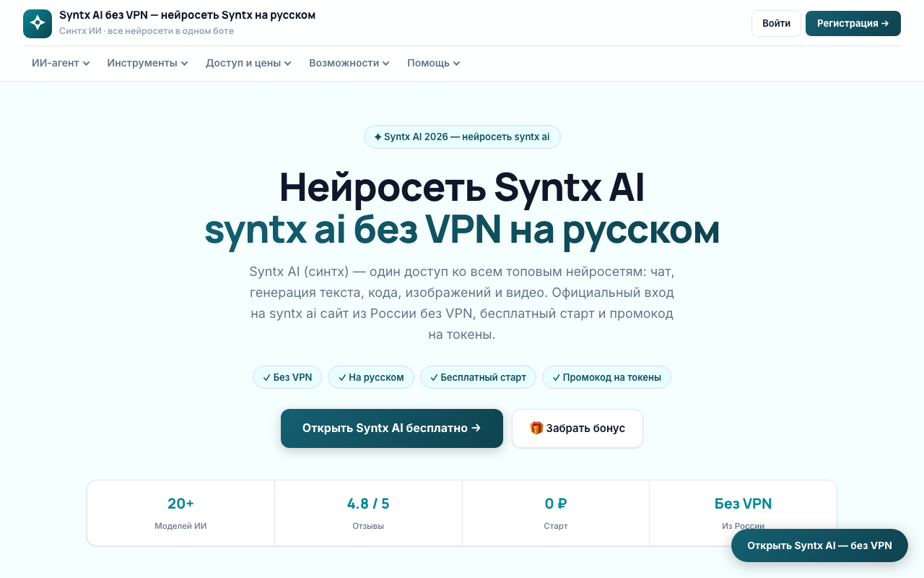The width and height of the screenshot is (924, 578).
Task: Click the site title Syntx AI без VPN
Action: pos(188,15)
